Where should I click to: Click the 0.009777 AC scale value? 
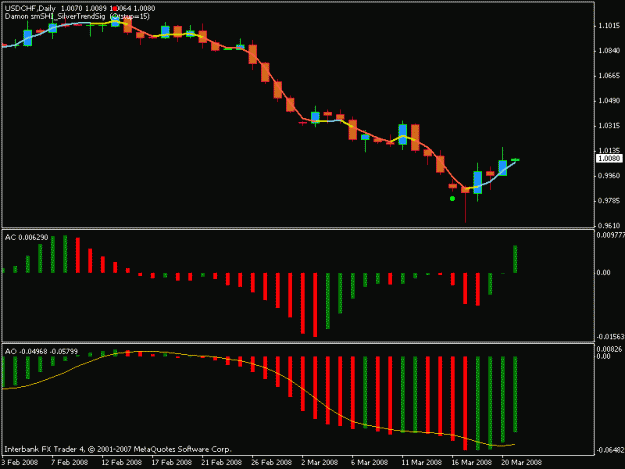pos(611,235)
